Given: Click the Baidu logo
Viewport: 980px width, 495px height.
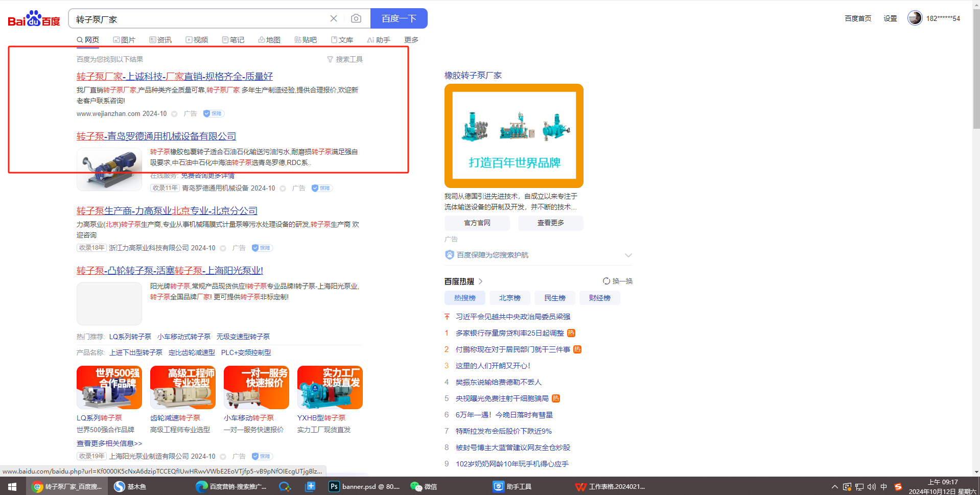Looking at the screenshot, I should point(34,19).
